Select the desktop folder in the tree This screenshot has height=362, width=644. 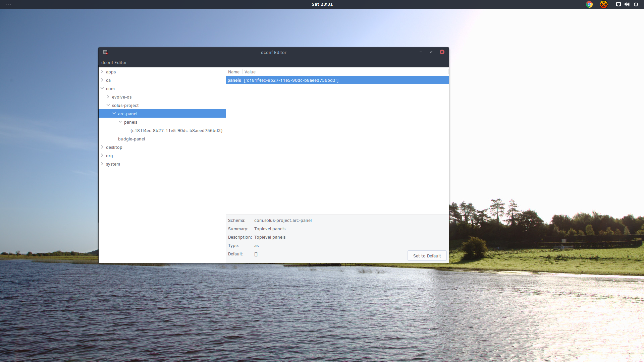[114, 147]
